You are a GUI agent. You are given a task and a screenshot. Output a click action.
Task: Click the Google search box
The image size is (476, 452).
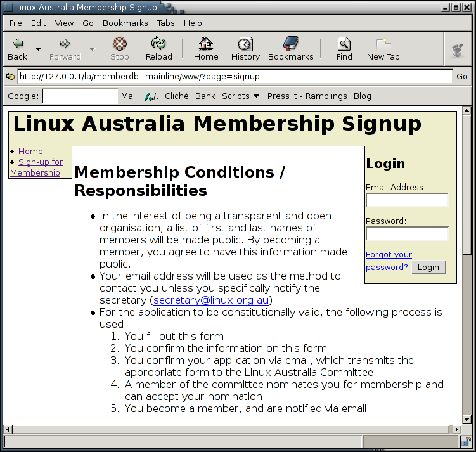pyautogui.click(x=80, y=96)
